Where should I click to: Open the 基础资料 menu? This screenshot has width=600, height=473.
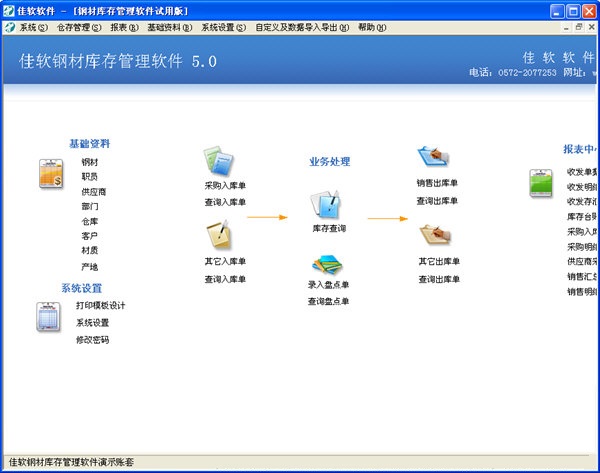[170, 28]
